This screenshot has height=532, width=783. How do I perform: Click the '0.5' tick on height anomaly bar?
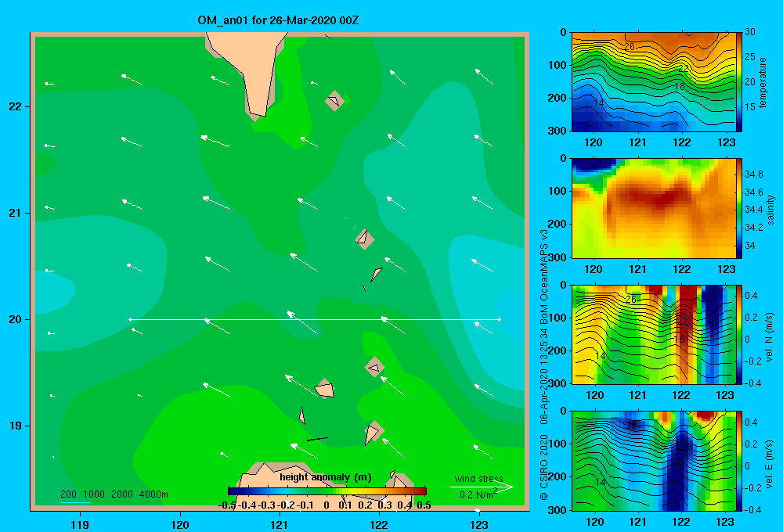coord(424,505)
